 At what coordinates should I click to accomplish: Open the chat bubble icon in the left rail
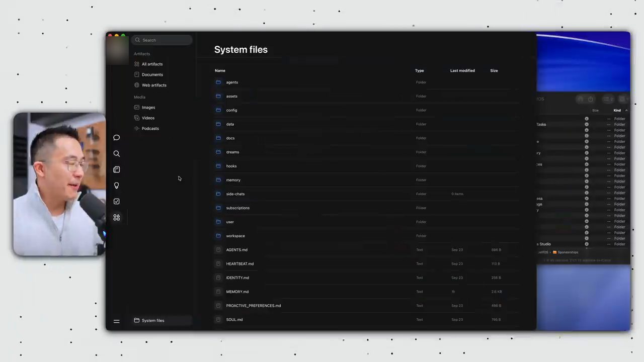(x=117, y=137)
